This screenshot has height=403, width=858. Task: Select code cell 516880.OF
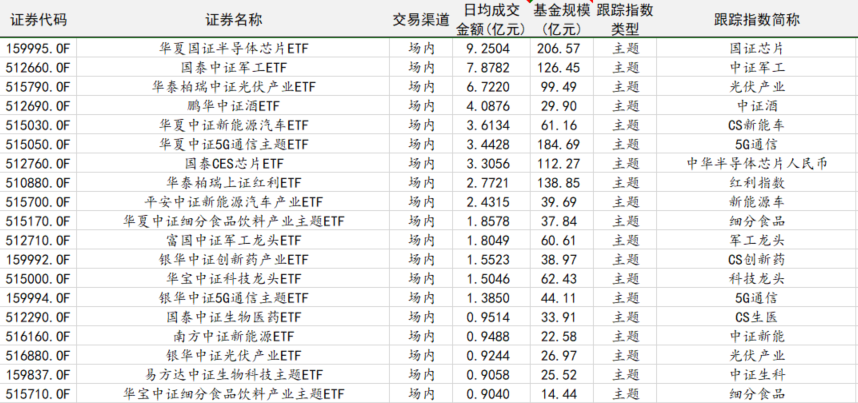(38, 355)
